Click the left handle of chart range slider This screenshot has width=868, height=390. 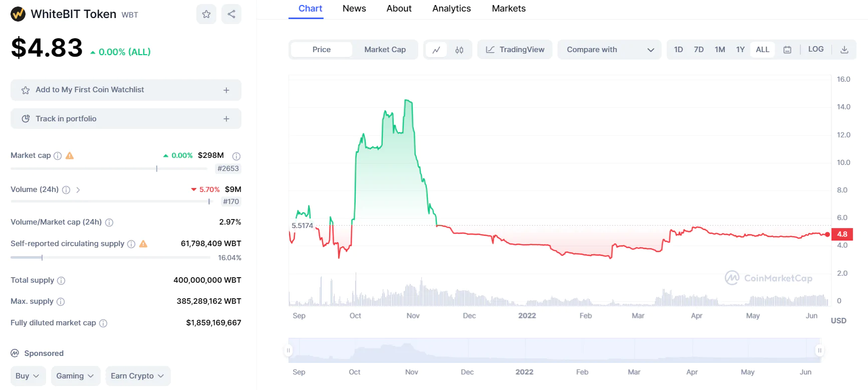[288, 350]
